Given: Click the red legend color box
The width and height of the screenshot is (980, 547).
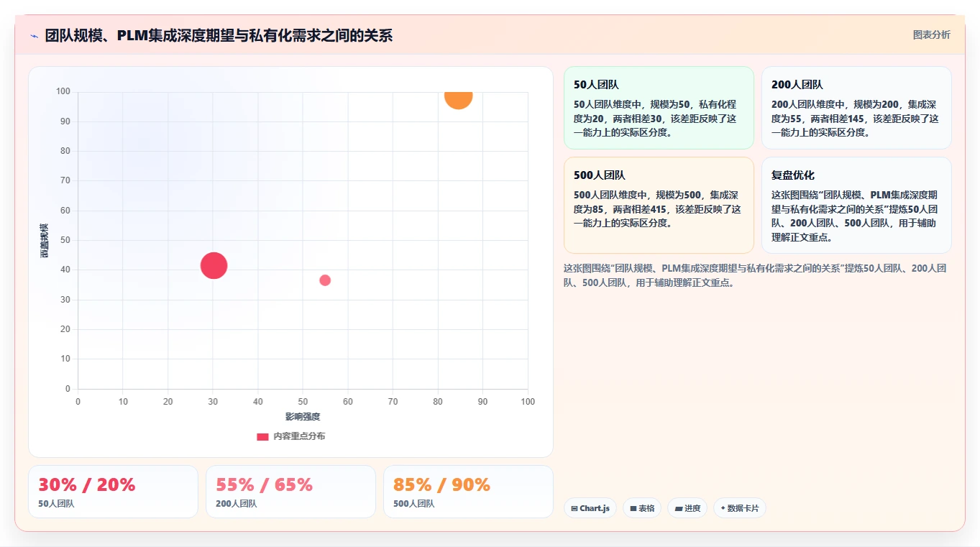Looking at the screenshot, I should [x=262, y=437].
